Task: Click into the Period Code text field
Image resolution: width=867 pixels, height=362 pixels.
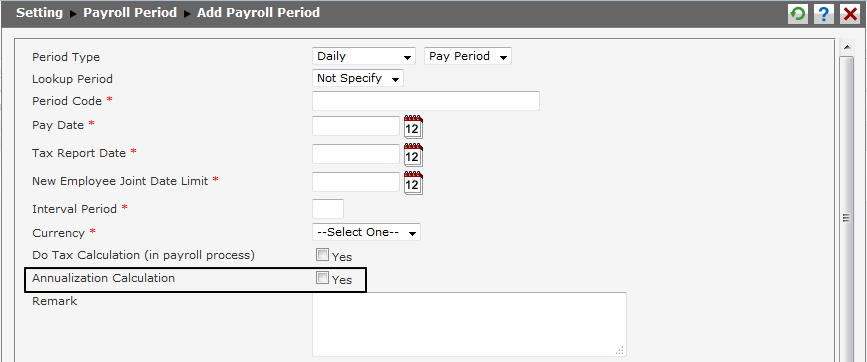Action: tap(426, 101)
